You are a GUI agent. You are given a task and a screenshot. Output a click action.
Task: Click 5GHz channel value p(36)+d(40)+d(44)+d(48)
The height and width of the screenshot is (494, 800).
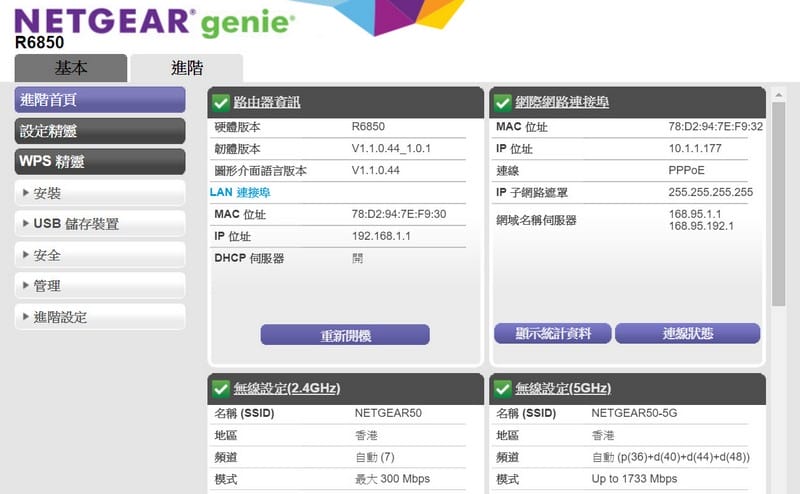point(683,457)
